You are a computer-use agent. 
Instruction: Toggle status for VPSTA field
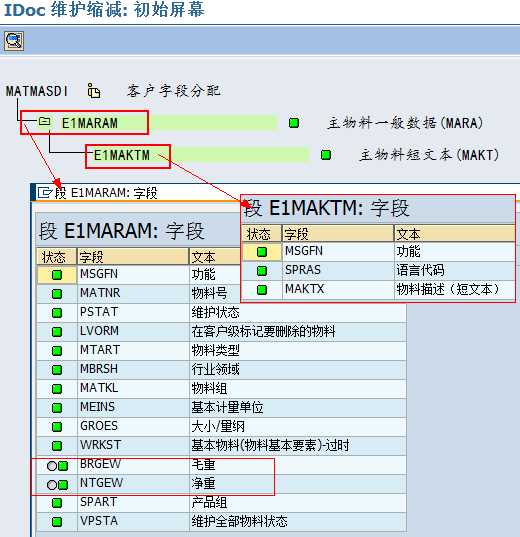(x=57, y=522)
